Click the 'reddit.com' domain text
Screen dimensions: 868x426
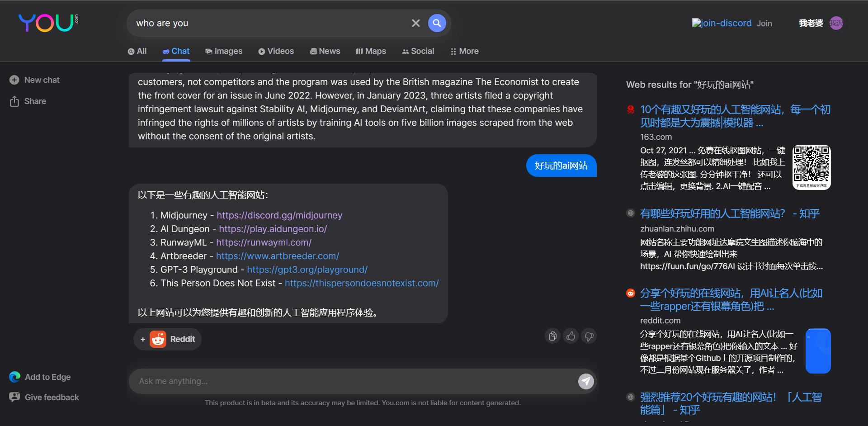pos(660,321)
